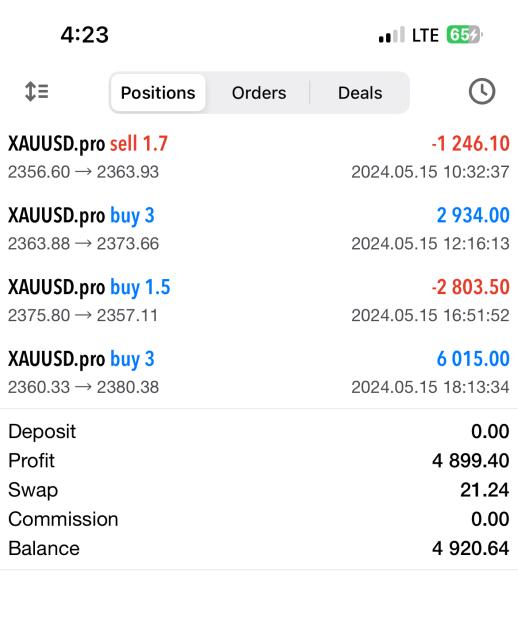
Task: Switch to the Positions tab
Action: click(158, 93)
